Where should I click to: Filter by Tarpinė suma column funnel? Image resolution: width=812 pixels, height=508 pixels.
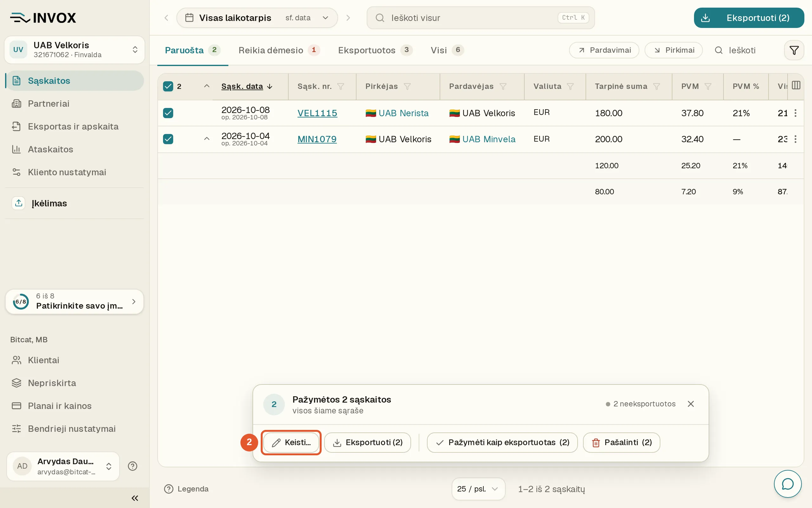656,87
